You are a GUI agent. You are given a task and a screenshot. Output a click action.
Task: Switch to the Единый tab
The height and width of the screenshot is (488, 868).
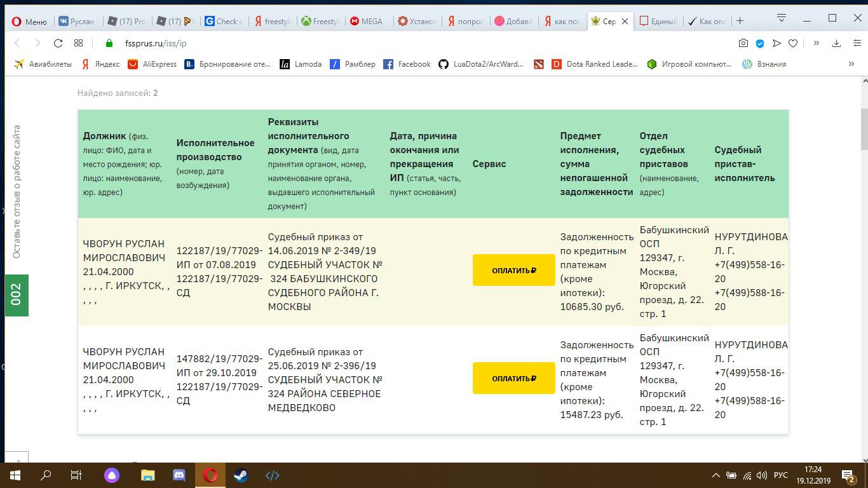pyautogui.click(x=658, y=21)
